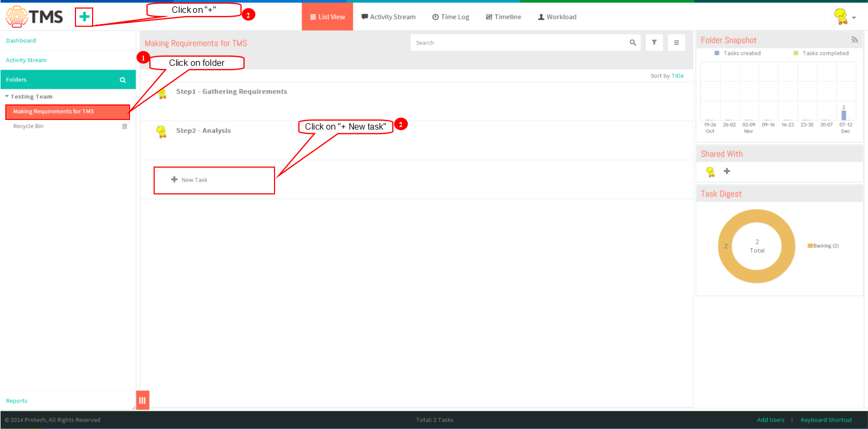
Task: Open the Keyboard Shortcut link
Action: (826, 420)
